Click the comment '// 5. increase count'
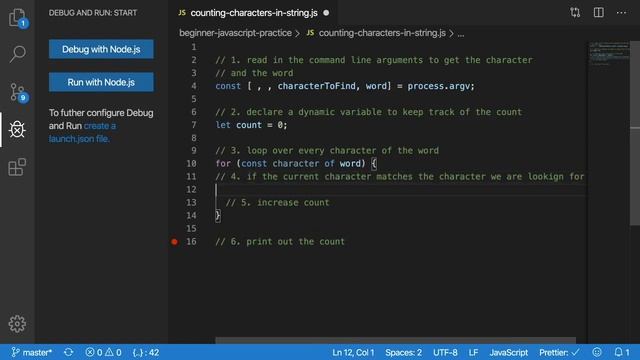Image resolution: width=640 pixels, height=360 pixels. click(x=277, y=202)
